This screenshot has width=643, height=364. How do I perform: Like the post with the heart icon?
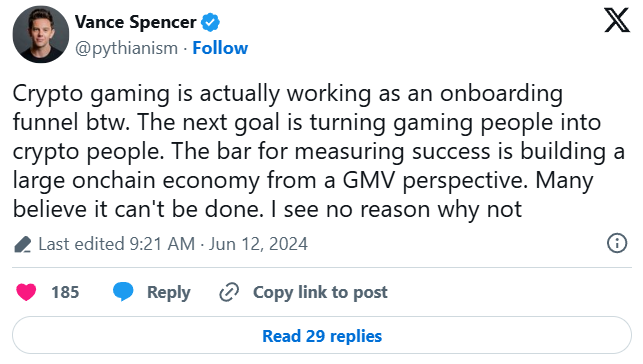pyautogui.click(x=26, y=292)
